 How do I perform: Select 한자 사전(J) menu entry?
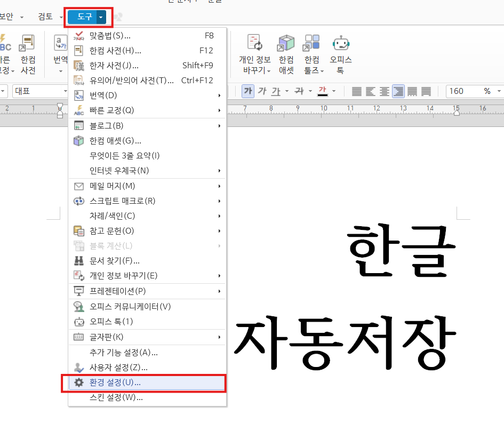147,66
